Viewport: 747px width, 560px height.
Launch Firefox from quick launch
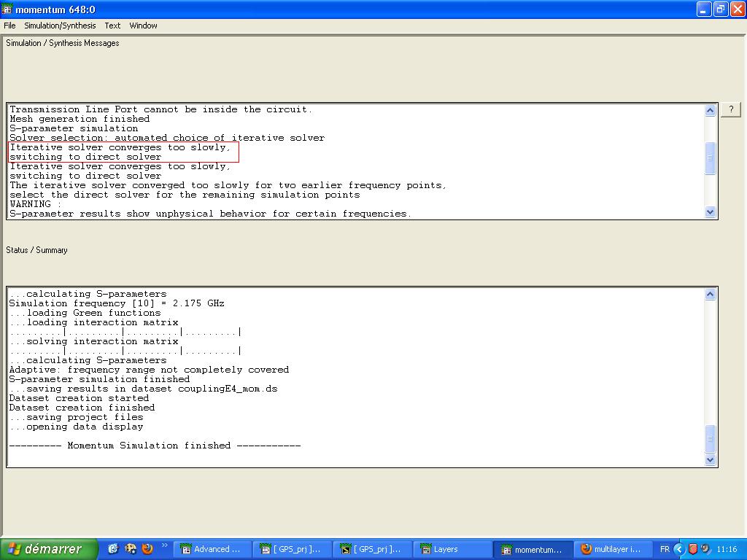point(147,549)
